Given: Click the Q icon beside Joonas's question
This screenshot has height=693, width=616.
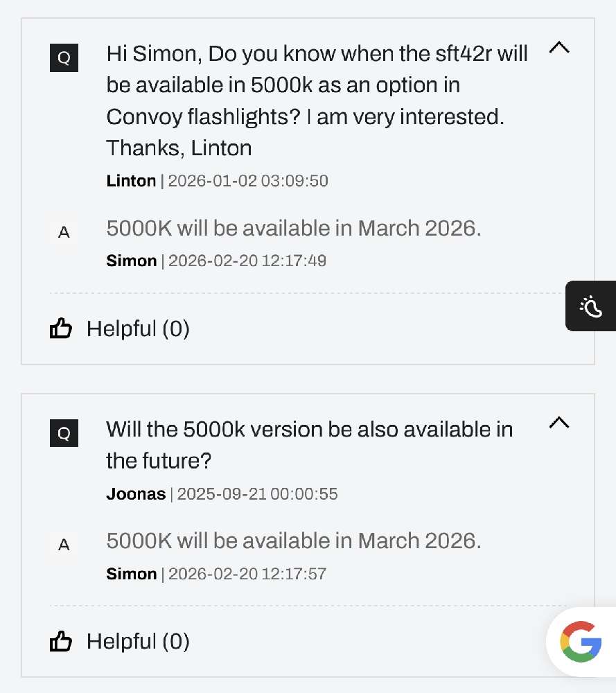Looking at the screenshot, I should point(64,433).
